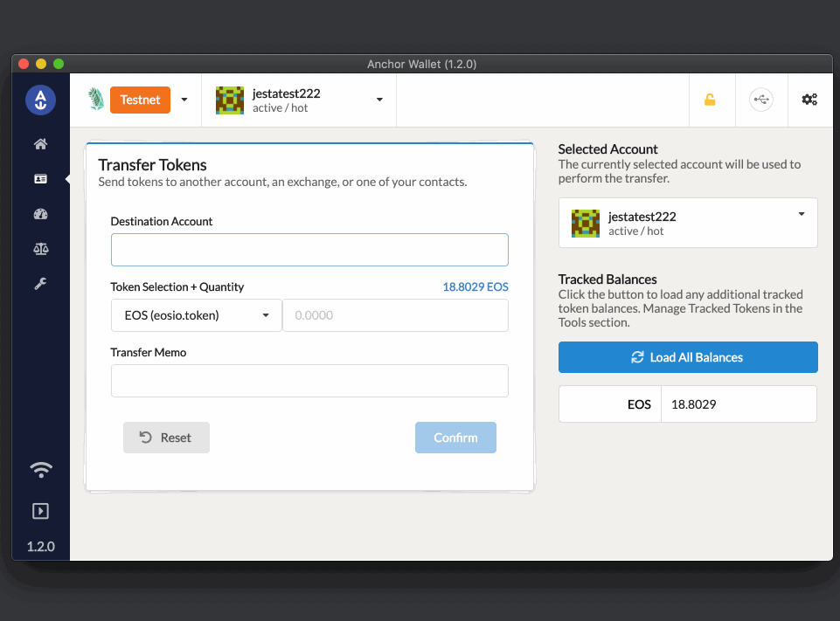
Task: Click the Transfer Tokens heading
Action: [152, 165]
